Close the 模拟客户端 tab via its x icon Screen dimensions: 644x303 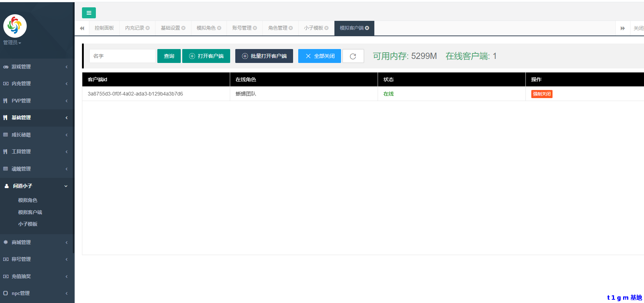367,28
